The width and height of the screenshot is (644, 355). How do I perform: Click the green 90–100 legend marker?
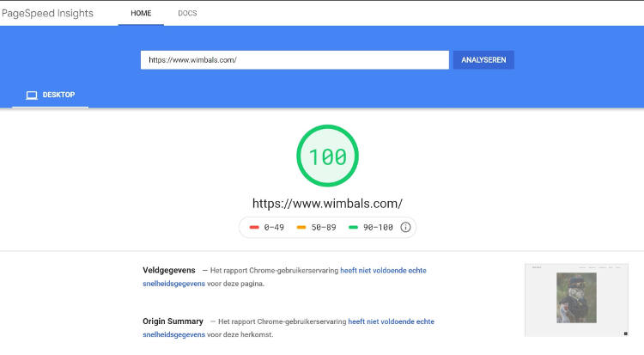[x=353, y=227]
